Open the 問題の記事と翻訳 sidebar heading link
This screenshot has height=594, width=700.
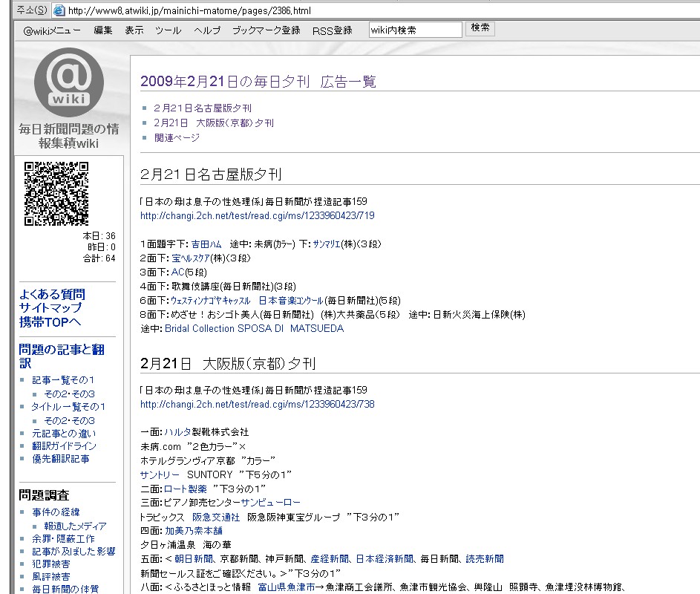(62, 356)
